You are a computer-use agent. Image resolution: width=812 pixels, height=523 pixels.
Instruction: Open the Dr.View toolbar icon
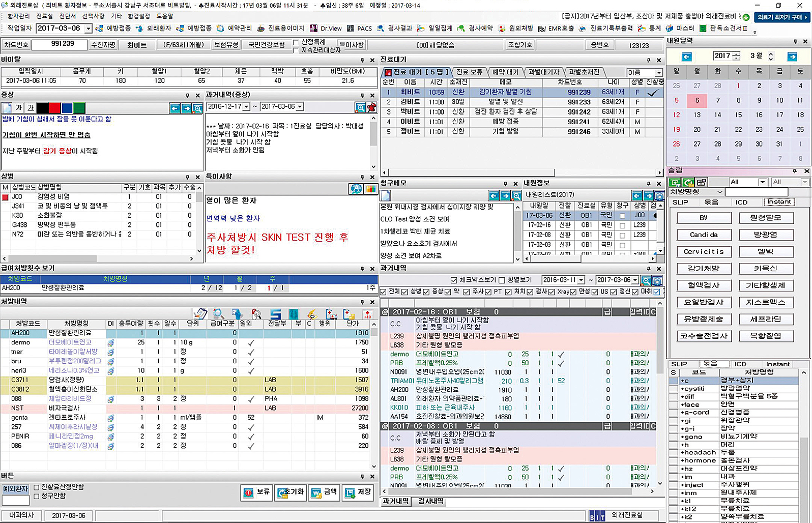click(326, 28)
